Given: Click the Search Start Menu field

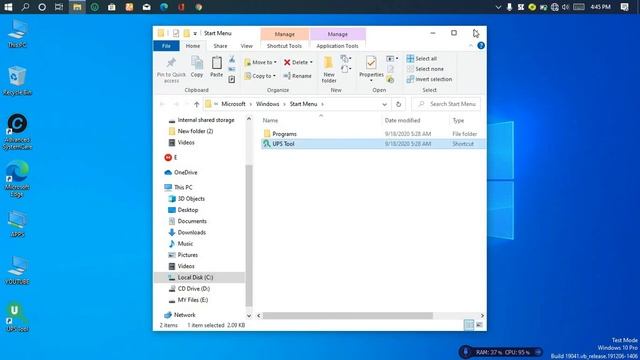Looking at the screenshot, I should 446,104.
